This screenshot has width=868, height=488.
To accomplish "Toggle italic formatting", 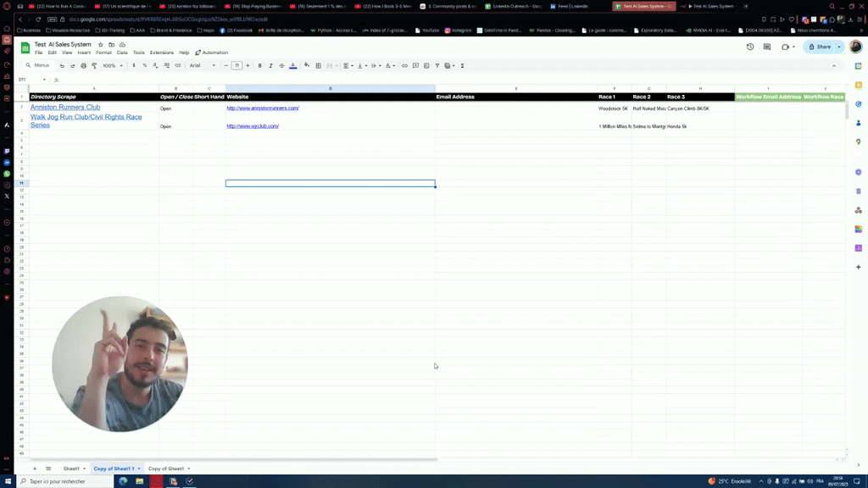I will 270,66.
